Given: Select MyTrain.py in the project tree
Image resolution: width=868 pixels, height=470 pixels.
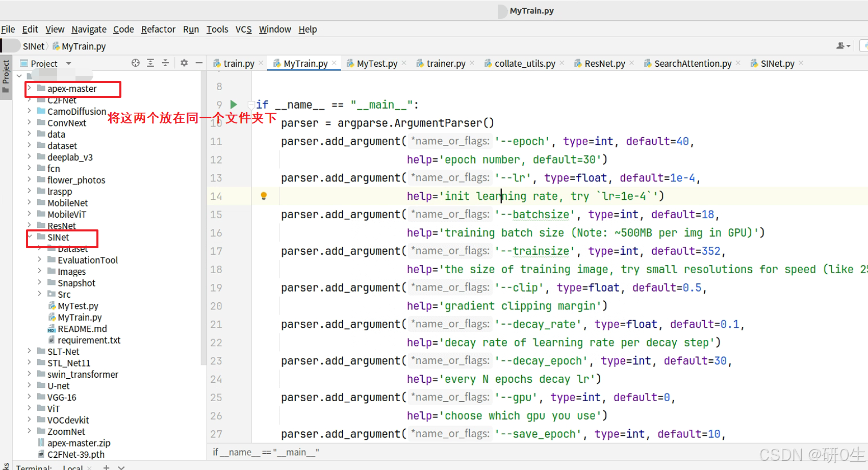Looking at the screenshot, I should point(80,317).
